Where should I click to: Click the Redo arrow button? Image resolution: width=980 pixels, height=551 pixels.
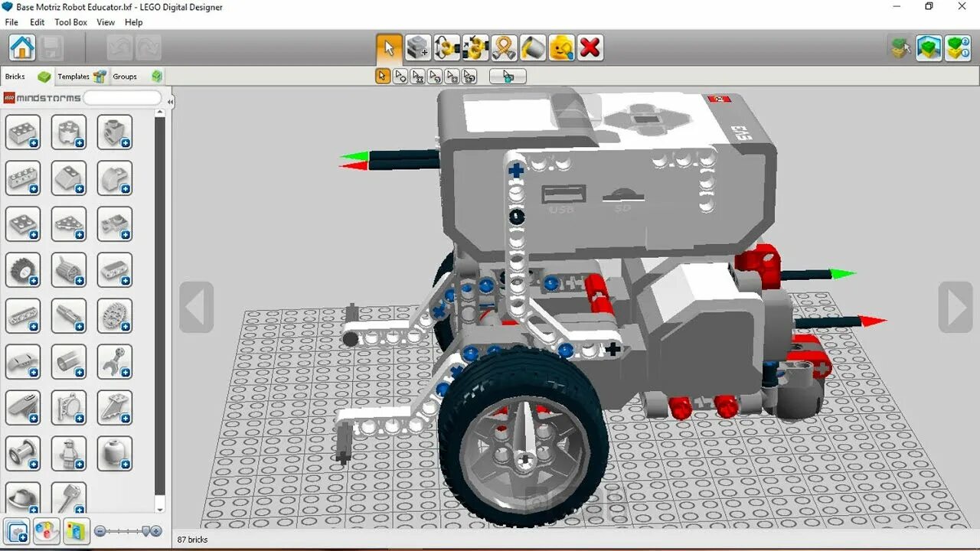click(149, 47)
